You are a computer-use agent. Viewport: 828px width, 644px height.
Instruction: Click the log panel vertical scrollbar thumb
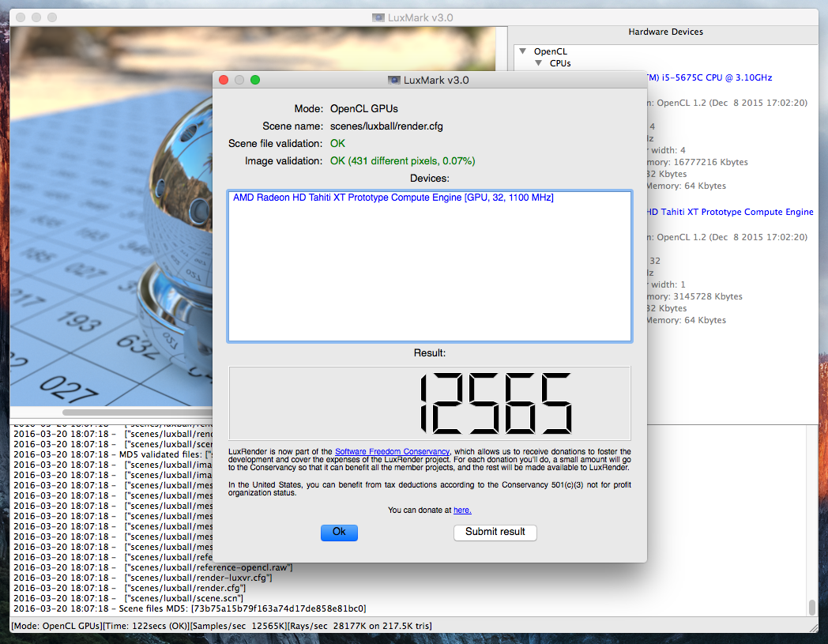coord(812,607)
